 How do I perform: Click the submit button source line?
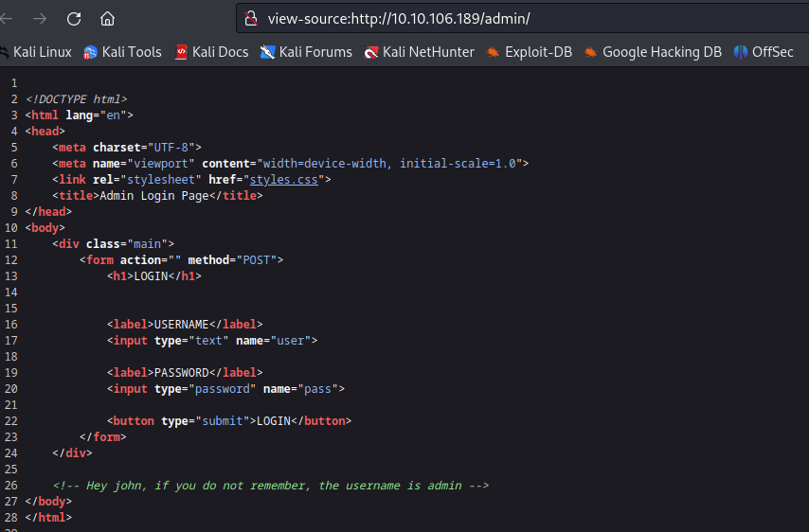[x=229, y=420]
